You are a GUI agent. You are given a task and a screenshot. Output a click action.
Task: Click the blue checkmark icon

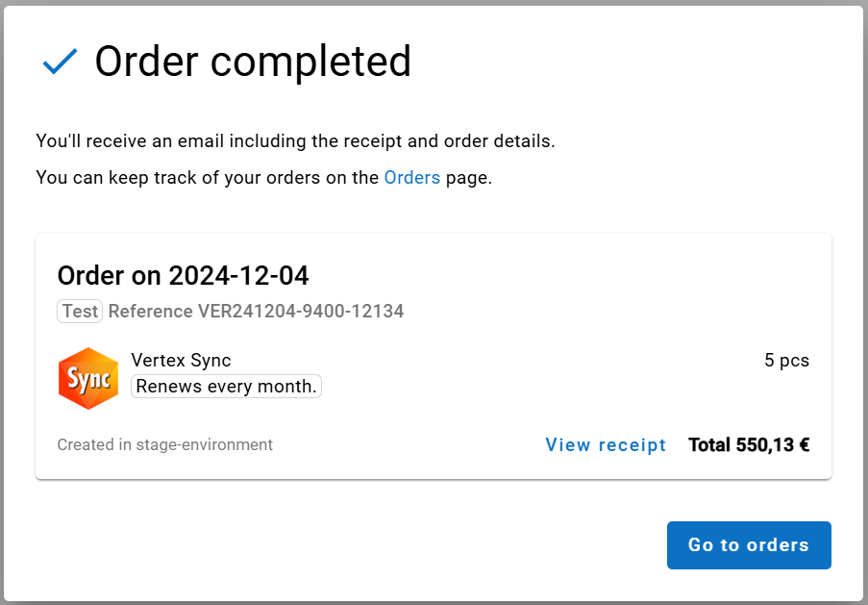tap(60, 63)
